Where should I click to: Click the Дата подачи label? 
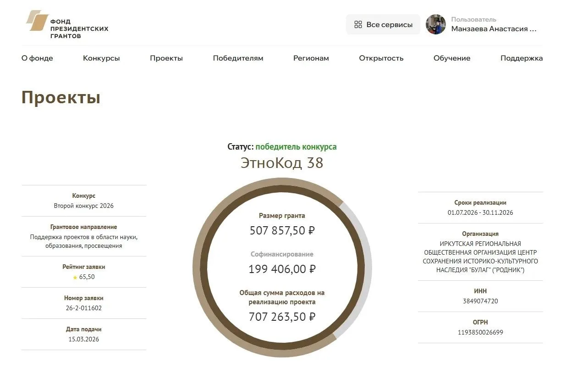tap(84, 329)
